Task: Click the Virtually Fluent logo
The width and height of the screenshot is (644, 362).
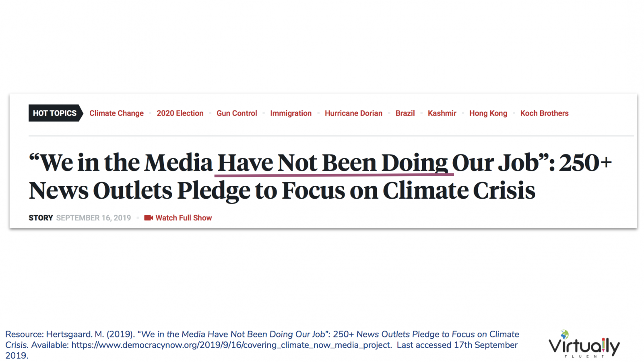Action: 584,344
